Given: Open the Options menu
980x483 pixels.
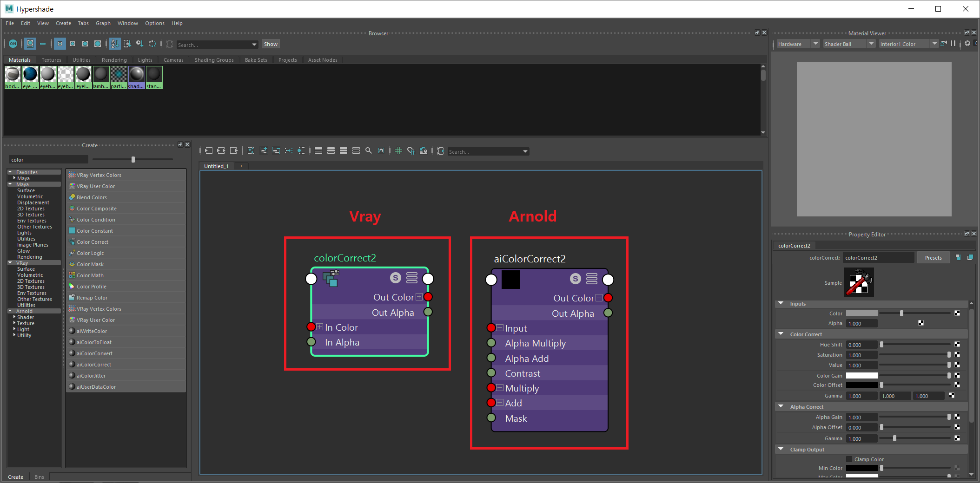Looking at the screenshot, I should pos(155,23).
